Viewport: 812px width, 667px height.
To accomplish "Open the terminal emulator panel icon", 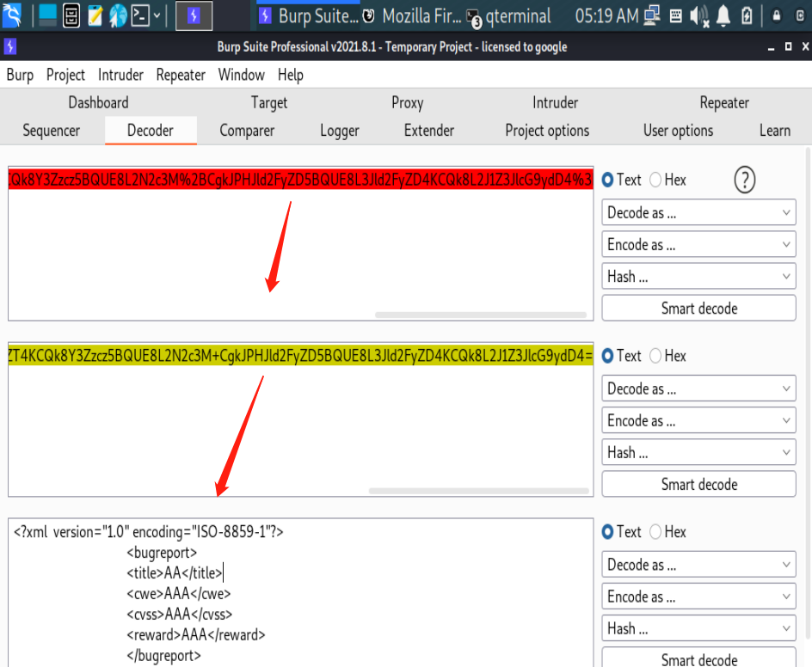I will [140, 15].
